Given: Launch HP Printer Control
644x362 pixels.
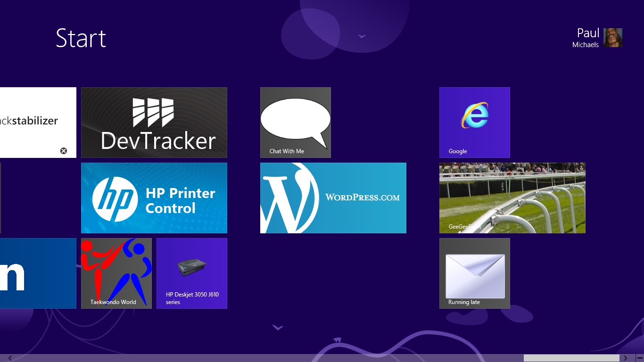Looking at the screenshot, I should pyautogui.click(x=154, y=198).
